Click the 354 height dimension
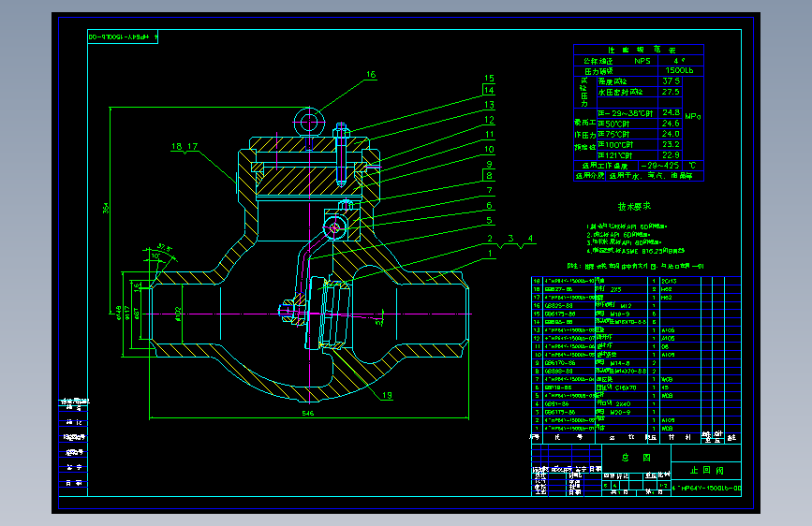This screenshot has width=812, height=526. [x=106, y=208]
